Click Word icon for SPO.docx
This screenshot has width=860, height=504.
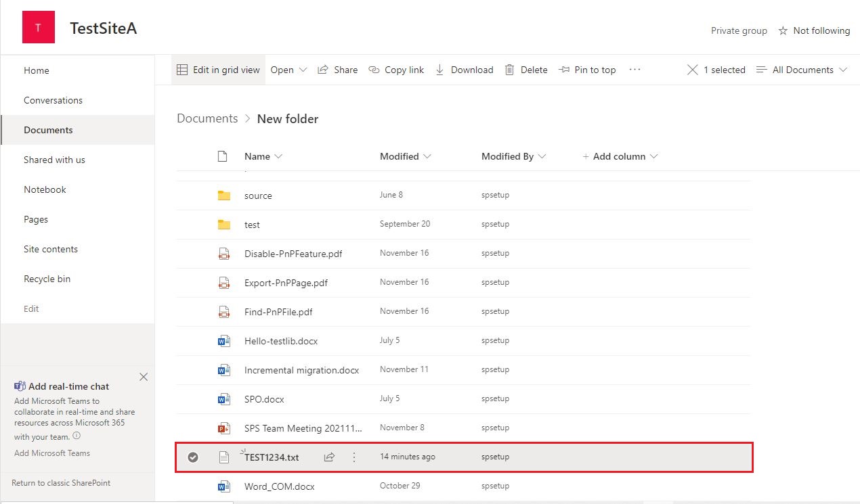(224, 399)
